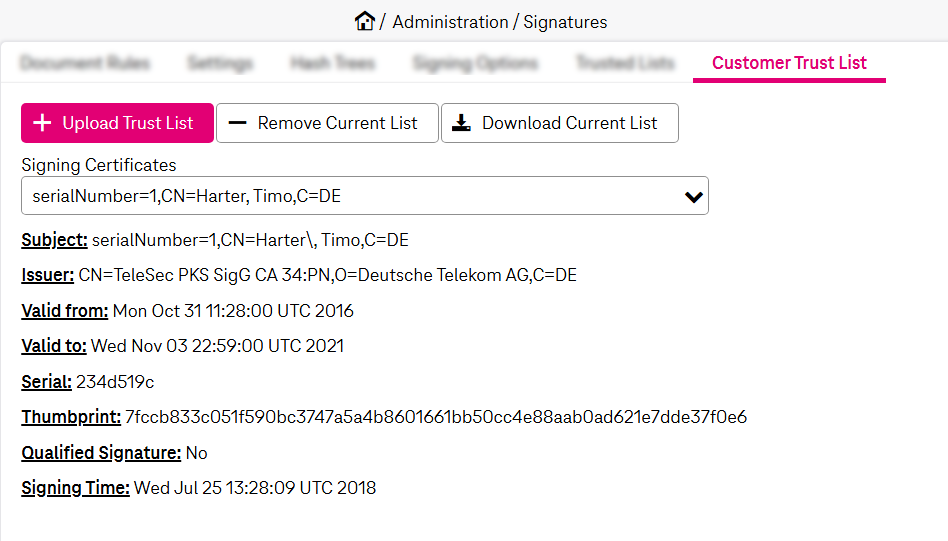Click the Thumbprint label
Image resolution: width=948 pixels, height=541 pixels.
71,417
